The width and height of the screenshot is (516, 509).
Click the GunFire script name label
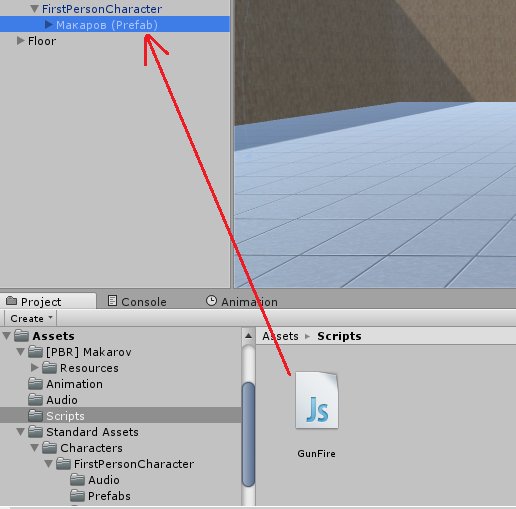click(x=316, y=454)
